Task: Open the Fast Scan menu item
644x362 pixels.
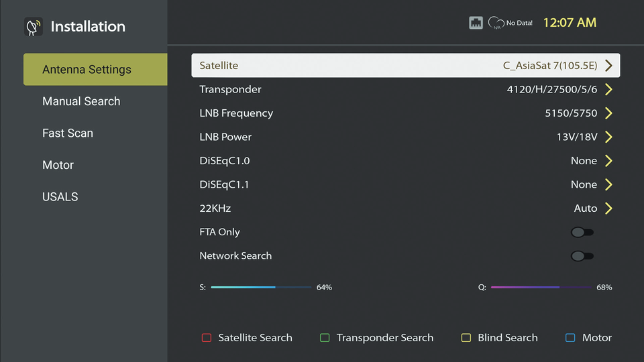Action: tap(68, 133)
